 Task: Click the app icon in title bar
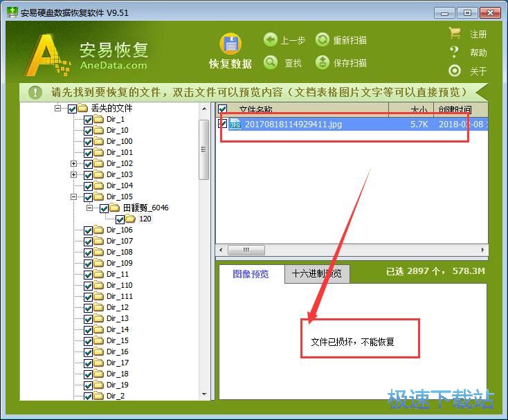click(12, 12)
